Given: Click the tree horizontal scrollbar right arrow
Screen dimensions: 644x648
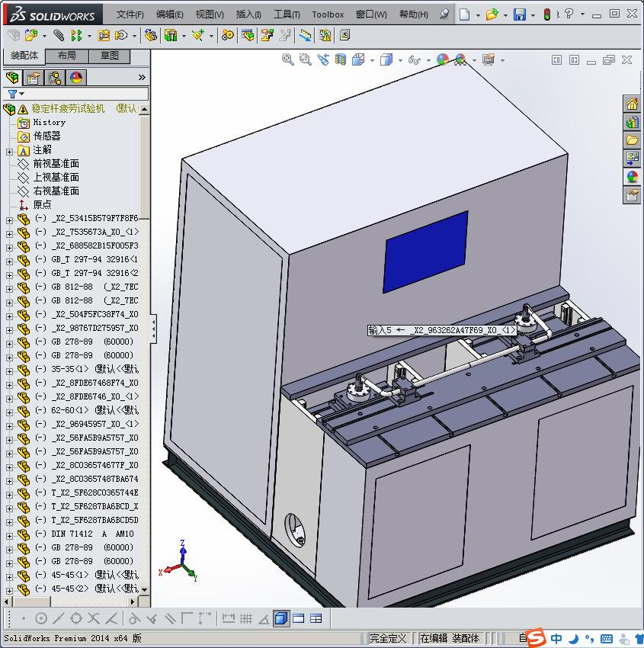Looking at the screenshot, I should [133, 601].
